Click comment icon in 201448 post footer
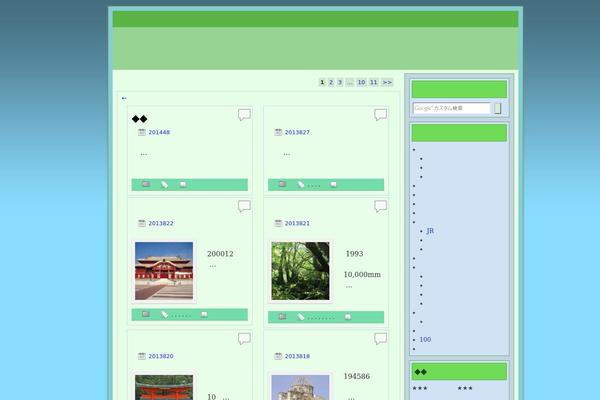This screenshot has width=600, height=400. (183, 184)
